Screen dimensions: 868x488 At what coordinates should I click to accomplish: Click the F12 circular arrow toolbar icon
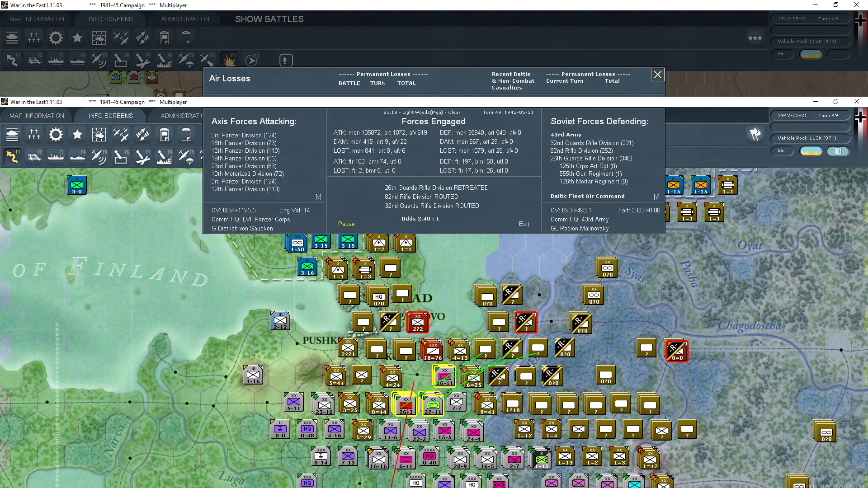pos(251,60)
